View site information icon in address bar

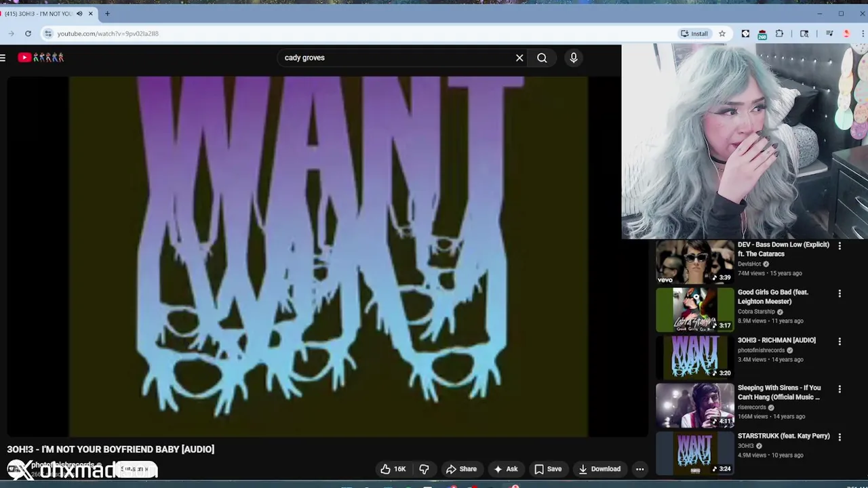tap(47, 33)
